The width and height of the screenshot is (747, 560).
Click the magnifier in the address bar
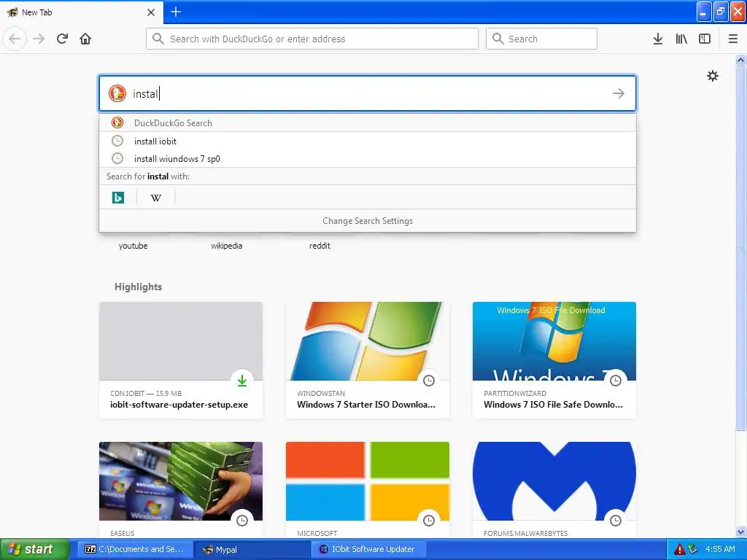pyautogui.click(x=158, y=39)
